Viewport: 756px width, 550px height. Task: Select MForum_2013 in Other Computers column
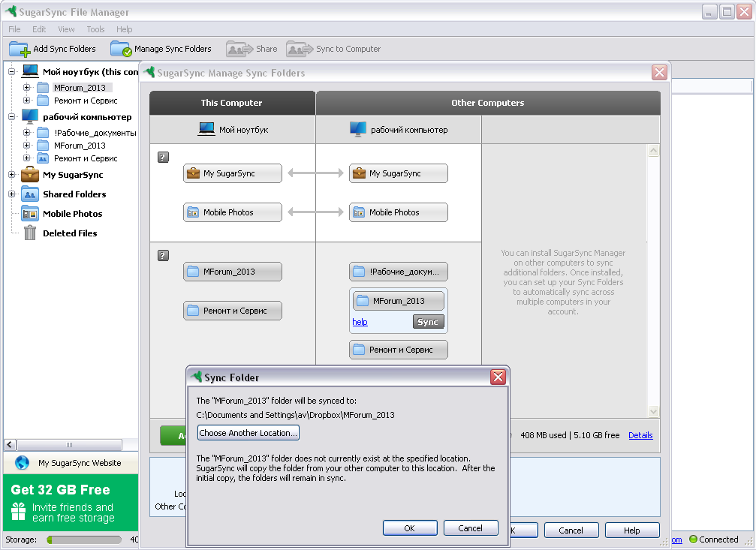398,301
